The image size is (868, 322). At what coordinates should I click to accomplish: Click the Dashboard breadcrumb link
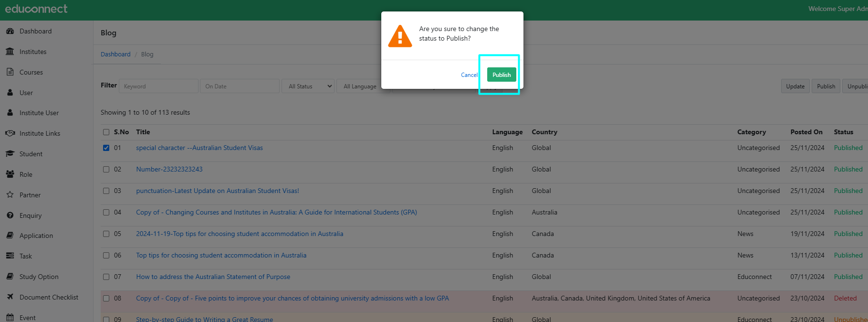point(115,54)
